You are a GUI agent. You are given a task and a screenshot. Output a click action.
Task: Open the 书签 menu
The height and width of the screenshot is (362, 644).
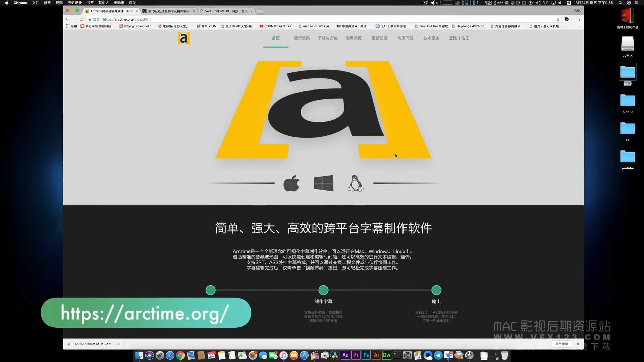[90, 3]
